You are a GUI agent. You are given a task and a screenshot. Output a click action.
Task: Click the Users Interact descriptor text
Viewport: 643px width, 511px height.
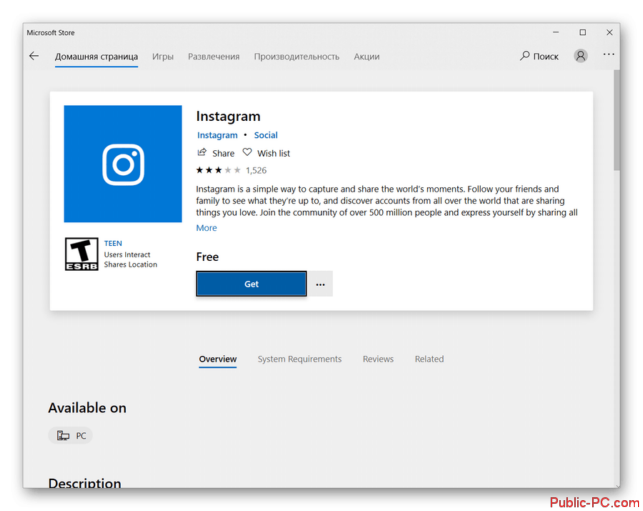point(127,255)
